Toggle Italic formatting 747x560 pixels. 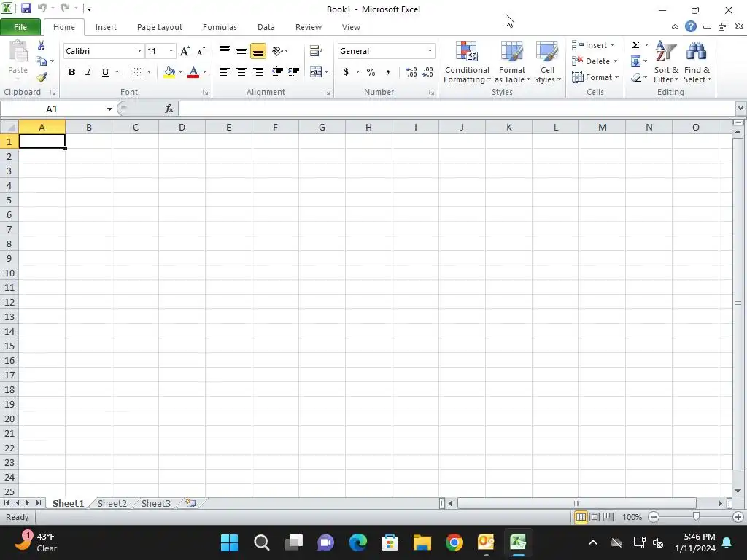(x=88, y=72)
